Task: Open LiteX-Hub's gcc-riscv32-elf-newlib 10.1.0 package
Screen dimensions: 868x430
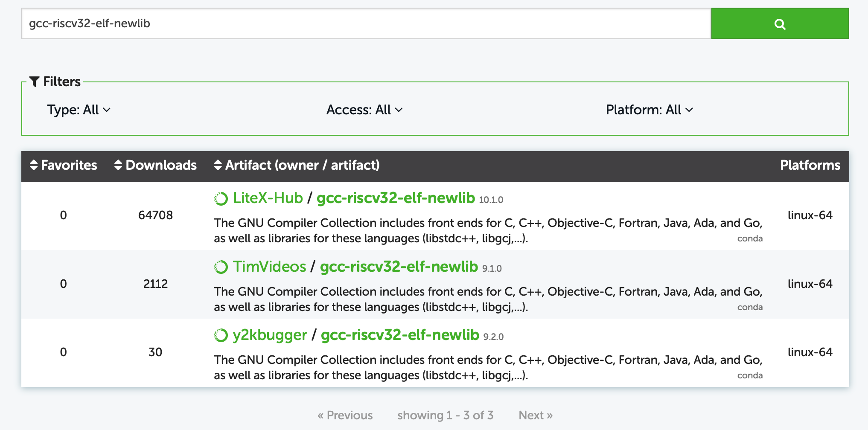Action: coord(395,198)
